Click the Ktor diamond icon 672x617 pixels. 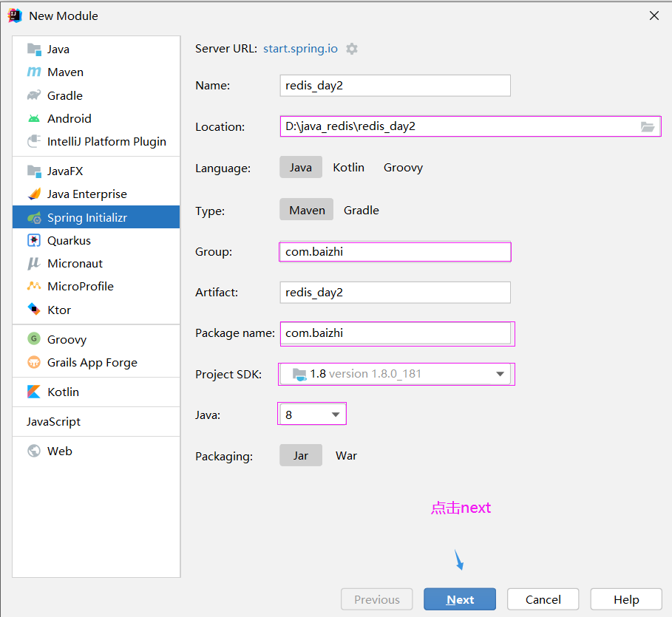[x=34, y=309]
